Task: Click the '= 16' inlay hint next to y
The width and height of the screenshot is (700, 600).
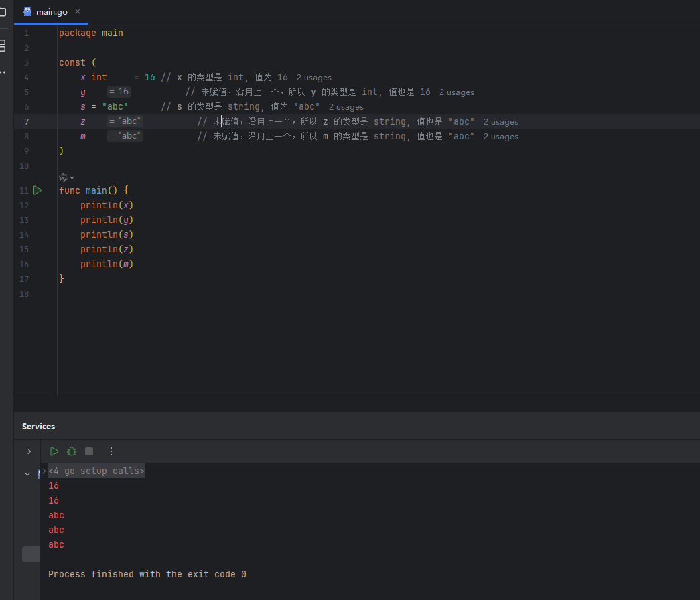Action: tap(119, 92)
